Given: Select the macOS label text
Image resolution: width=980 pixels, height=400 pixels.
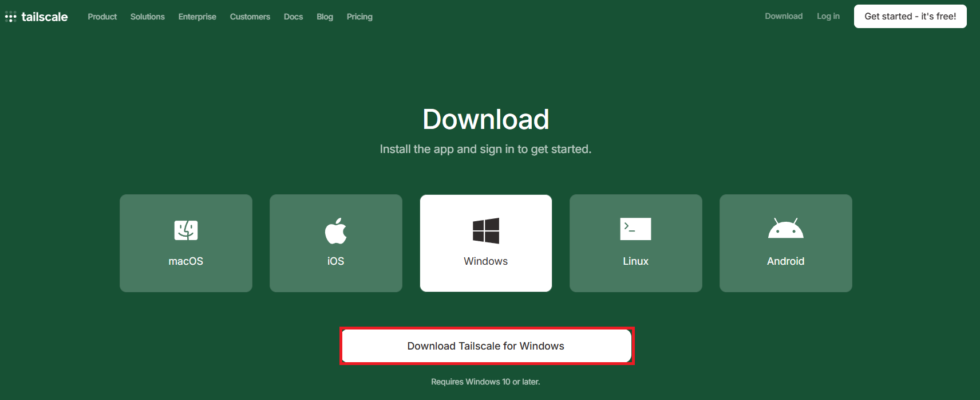Looking at the screenshot, I should click(186, 261).
